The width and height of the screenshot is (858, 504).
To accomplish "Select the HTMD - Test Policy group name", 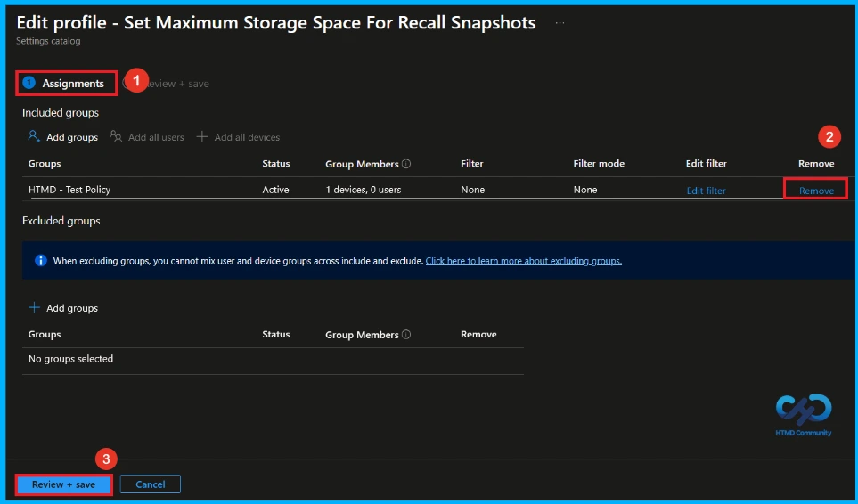I will pyautogui.click(x=69, y=190).
